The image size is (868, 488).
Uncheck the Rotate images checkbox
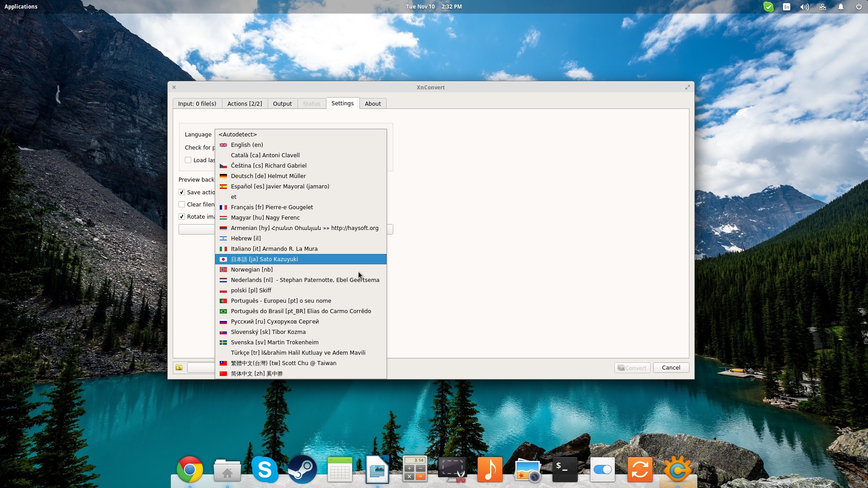[x=182, y=216]
